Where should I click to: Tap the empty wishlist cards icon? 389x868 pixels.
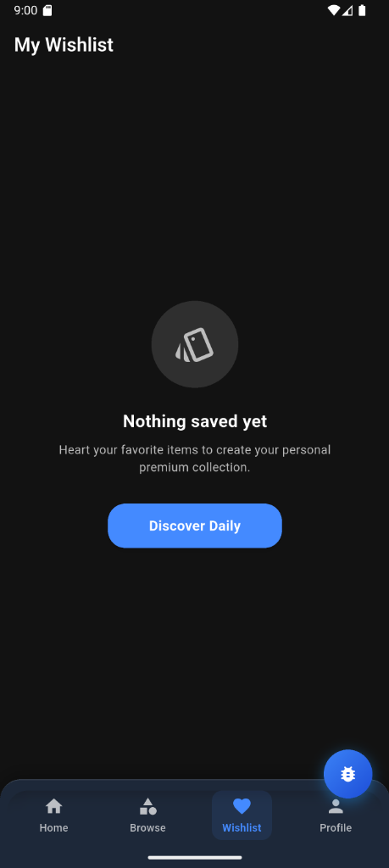pyautogui.click(x=195, y=344)
